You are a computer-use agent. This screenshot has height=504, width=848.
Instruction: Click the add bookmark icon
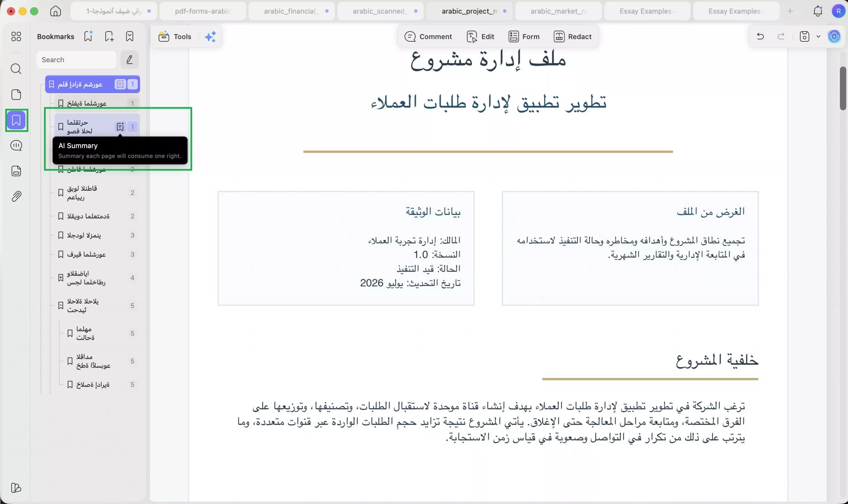pyautogui.click(x=109, y=36)
